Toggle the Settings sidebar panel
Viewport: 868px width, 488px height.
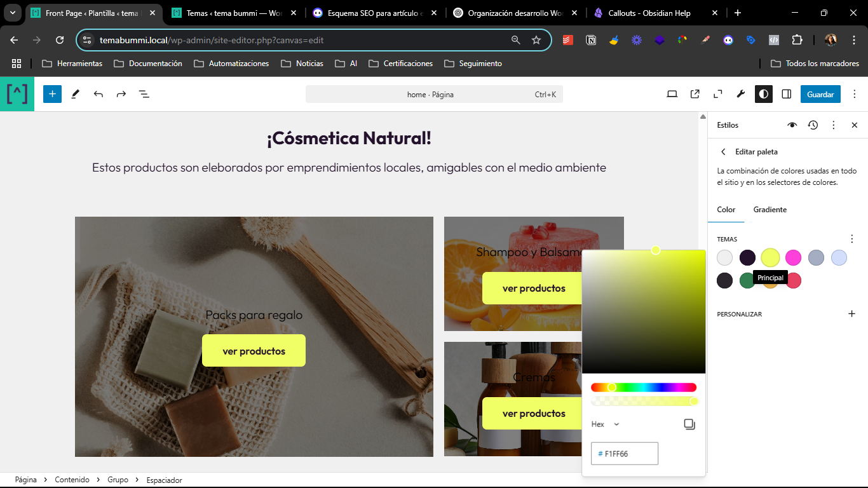(786, 94)
